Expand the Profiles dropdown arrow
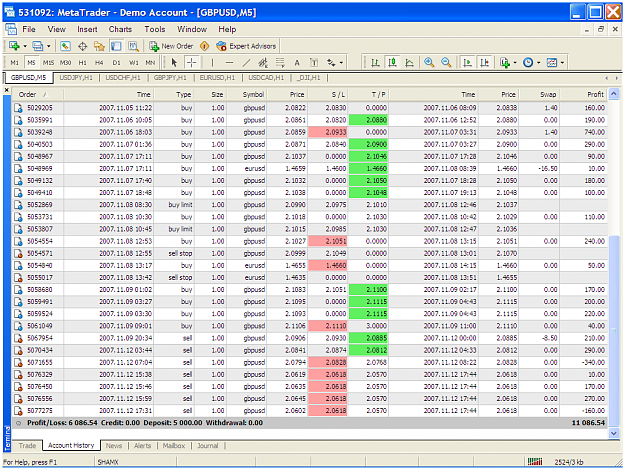 click(x=49, y=46)
